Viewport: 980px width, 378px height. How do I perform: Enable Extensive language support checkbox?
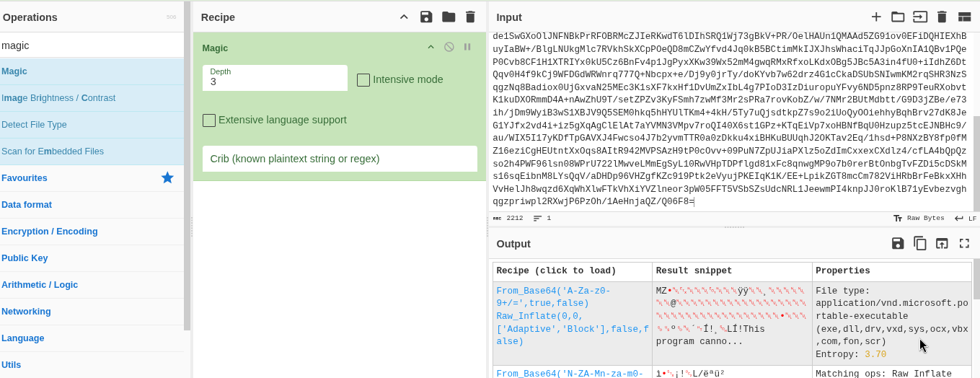209,120
